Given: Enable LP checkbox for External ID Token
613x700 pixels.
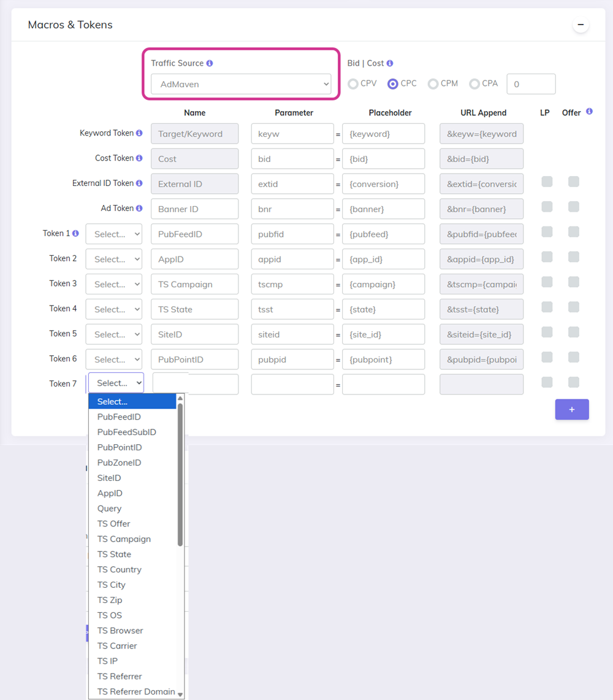Looking at the screenshot, I should point(547,182).
